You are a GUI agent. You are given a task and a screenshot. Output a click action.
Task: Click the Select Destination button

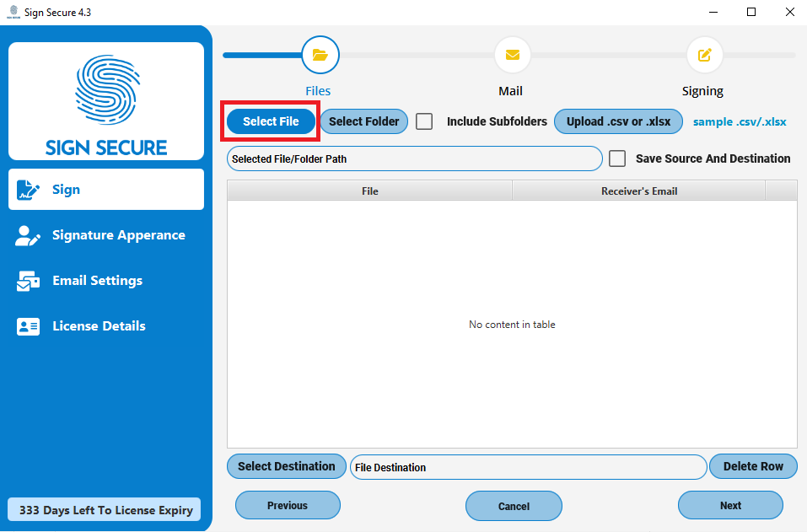(x=286, y=466)
